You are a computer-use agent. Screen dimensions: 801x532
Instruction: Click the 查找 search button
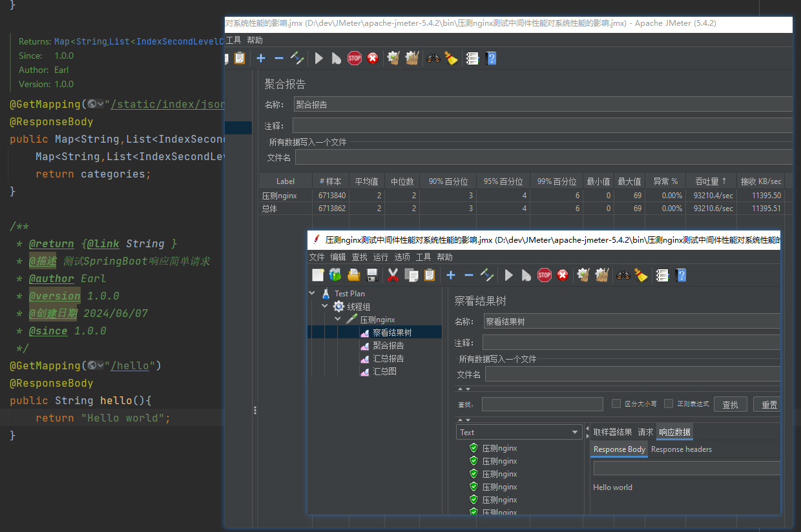730,404
